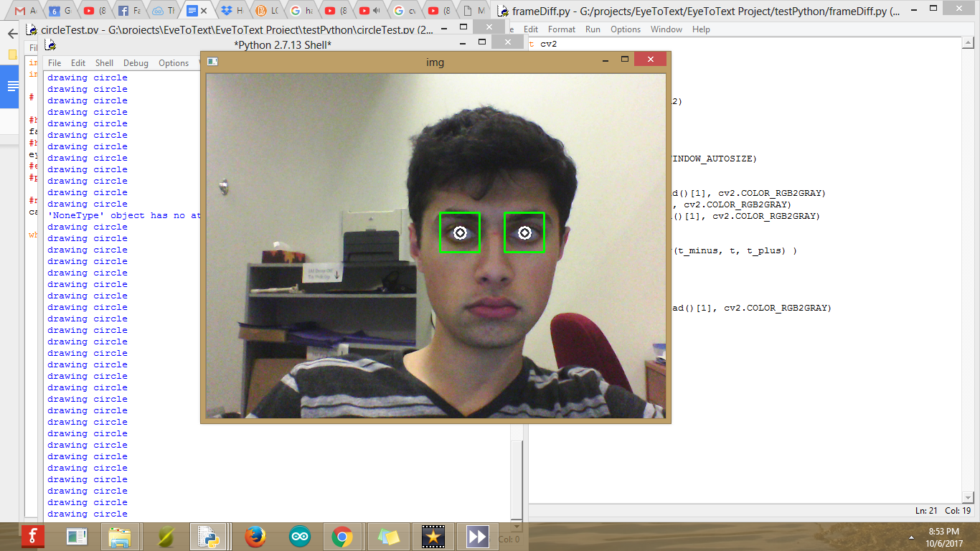The height and width of the screenshot is (551, 980).
Task: Close the img window
Action: pyautogui.click(x=650, y=60)
